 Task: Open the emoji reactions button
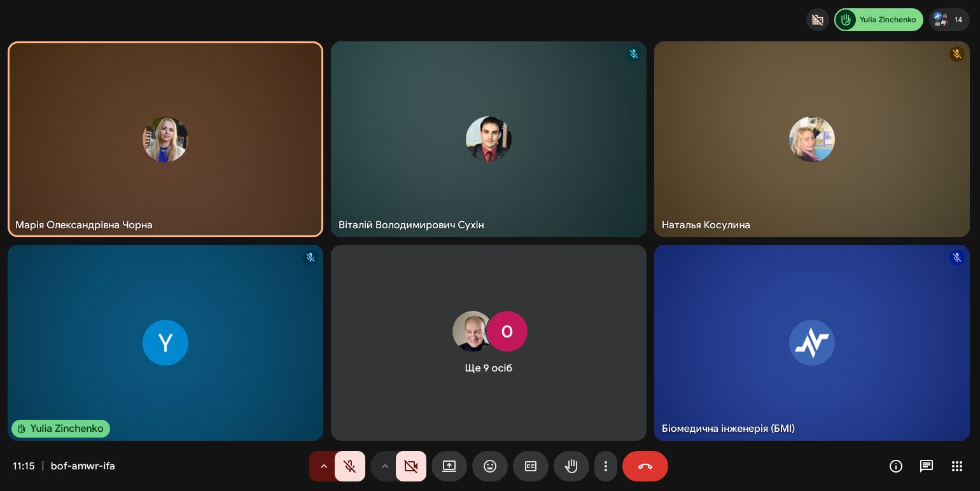tap(490, 466)
